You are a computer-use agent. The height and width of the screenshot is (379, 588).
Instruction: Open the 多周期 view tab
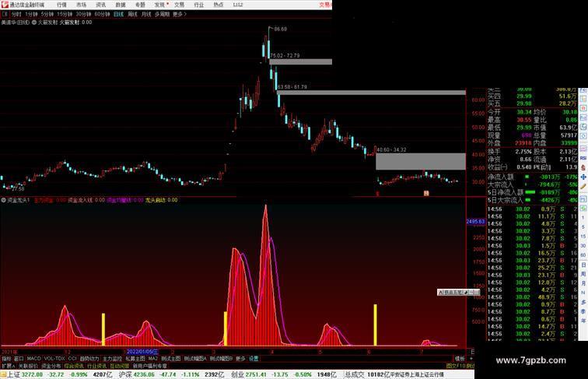pyautogui.click(x=162, y=14)
